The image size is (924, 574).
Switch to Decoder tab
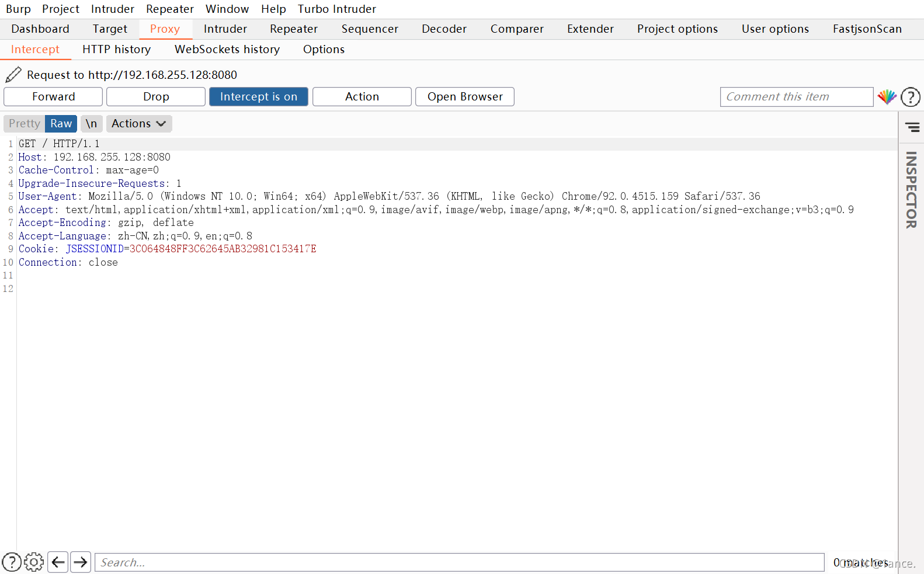444,29
